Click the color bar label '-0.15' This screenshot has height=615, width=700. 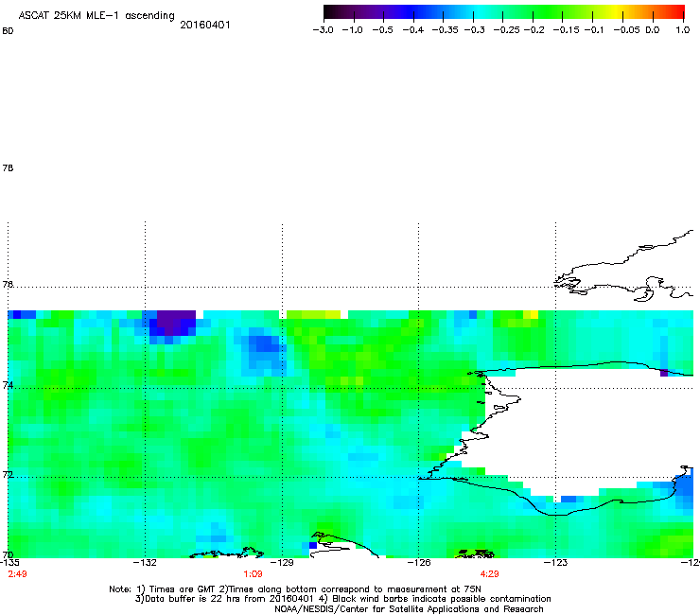[x=566, y=30]
